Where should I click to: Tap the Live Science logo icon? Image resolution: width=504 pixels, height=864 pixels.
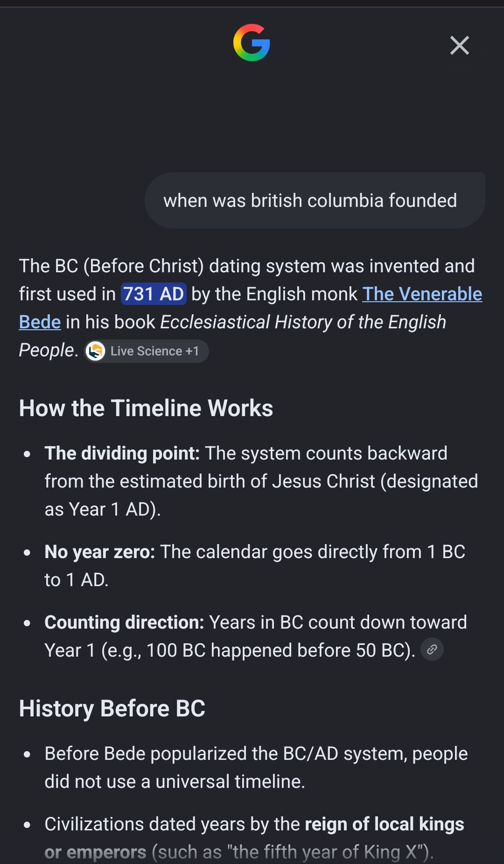pos(96,351)
